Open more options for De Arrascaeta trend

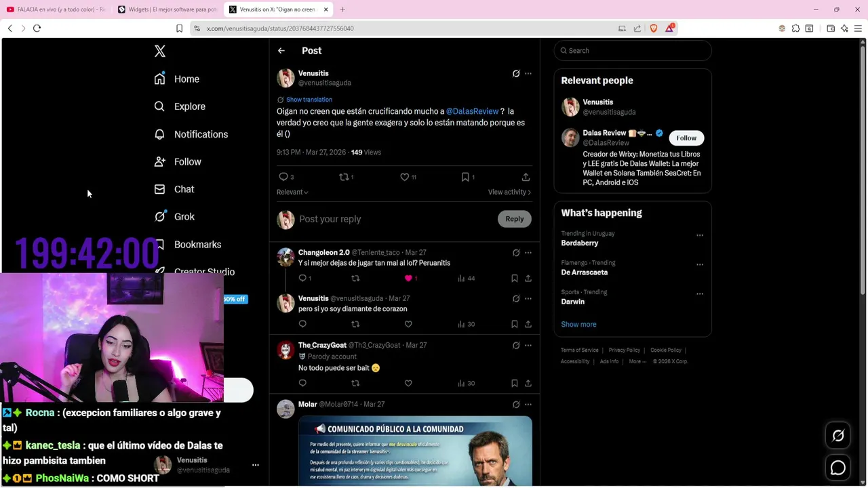click(x=700, y=265)
